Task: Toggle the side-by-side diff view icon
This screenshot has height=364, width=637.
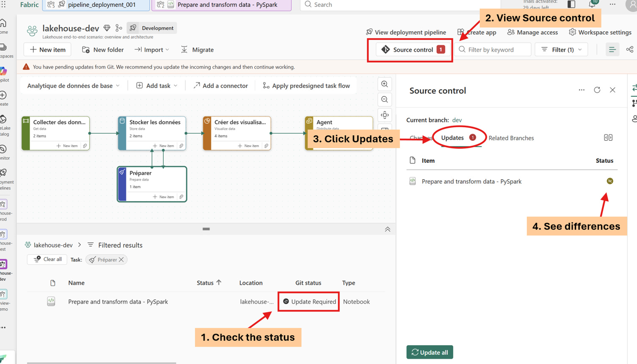Action: 608,137
